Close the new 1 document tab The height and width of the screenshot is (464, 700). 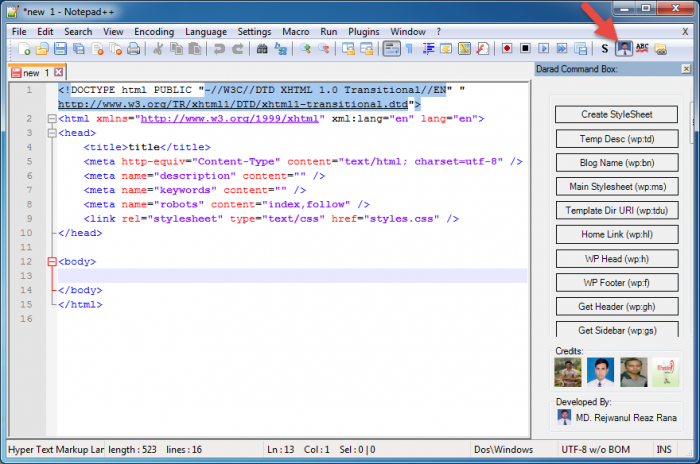coord(59,73)
